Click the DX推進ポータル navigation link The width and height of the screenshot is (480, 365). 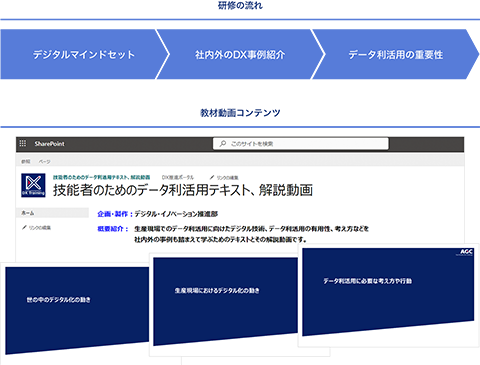click(x=178, y=177)
